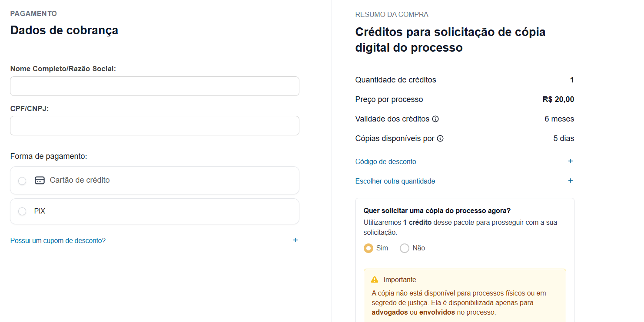Click the warning triangle icon beside Importante
Screen dimensions: 644x322
click(375, 279)
